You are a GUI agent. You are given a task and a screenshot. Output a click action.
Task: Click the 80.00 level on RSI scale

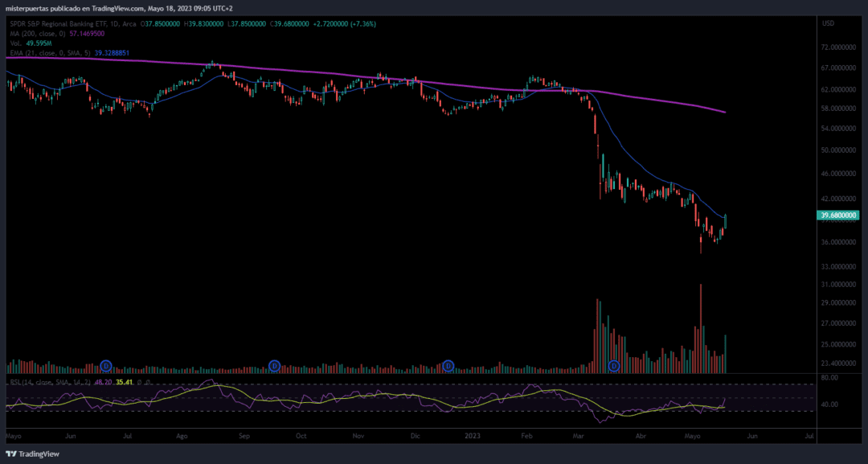pos(830,378)
